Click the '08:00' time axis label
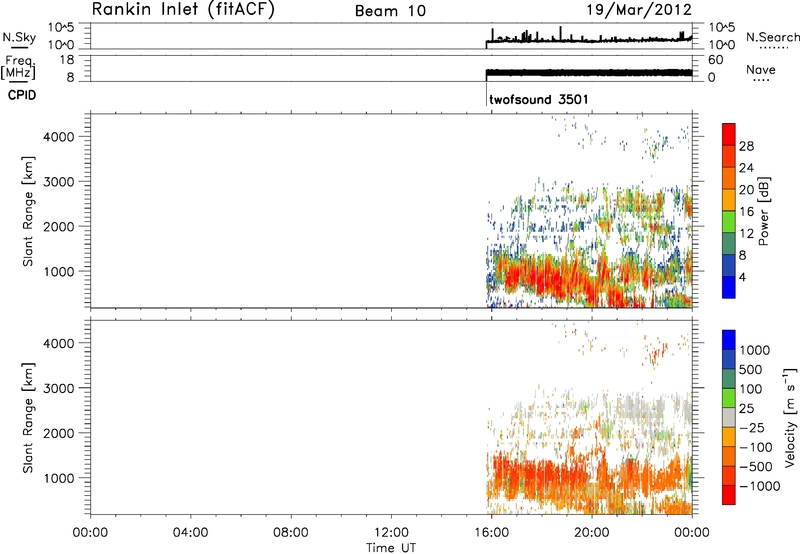800x554 pixels. tap(291, 533)
